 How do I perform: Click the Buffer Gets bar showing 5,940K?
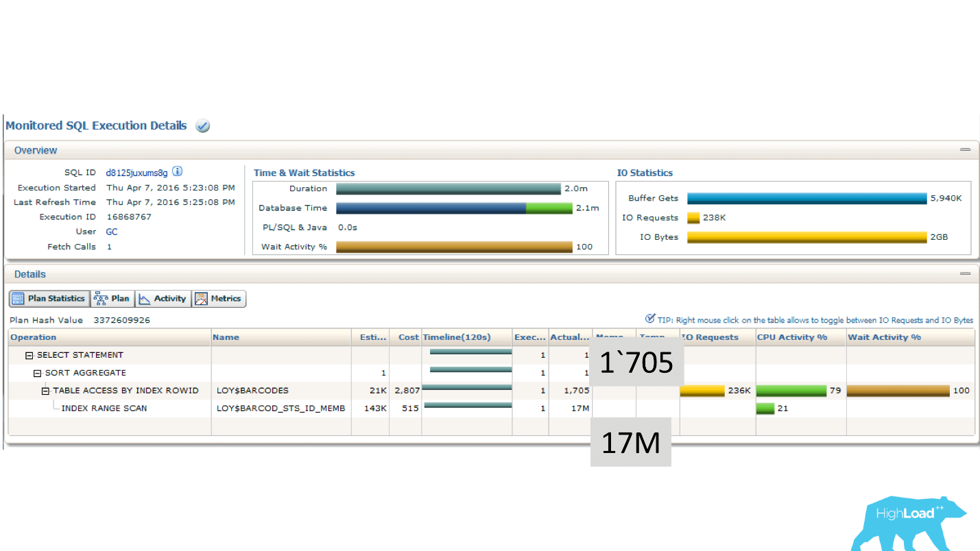click(x=807, y=198)
